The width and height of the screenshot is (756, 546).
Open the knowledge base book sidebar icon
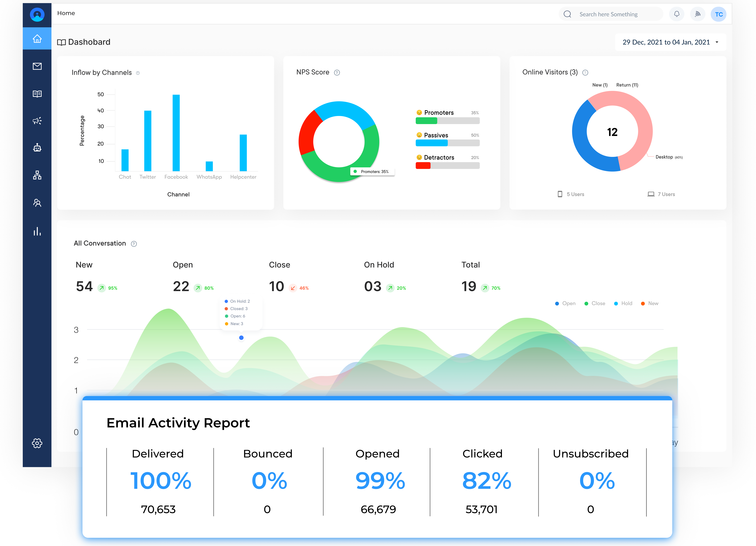coord(37,94)
